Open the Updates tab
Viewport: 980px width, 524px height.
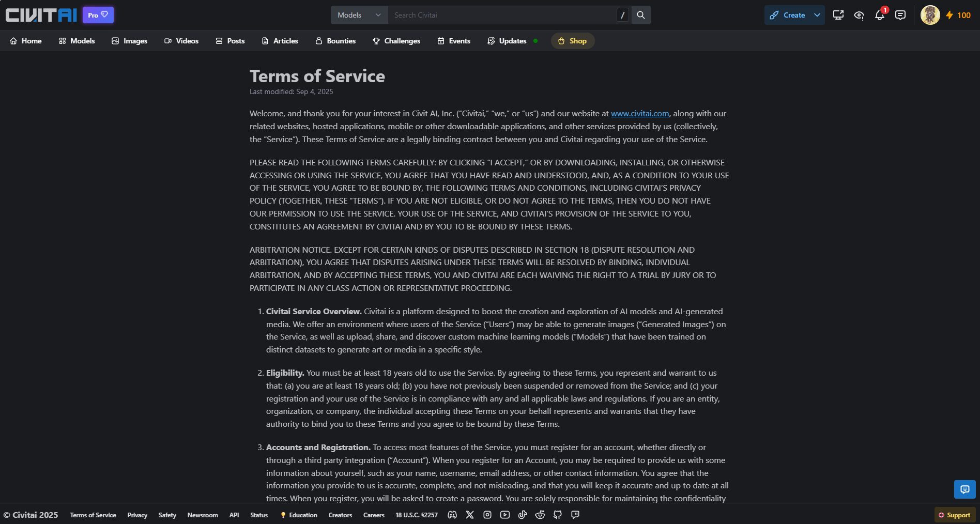[x=513, y=41]
